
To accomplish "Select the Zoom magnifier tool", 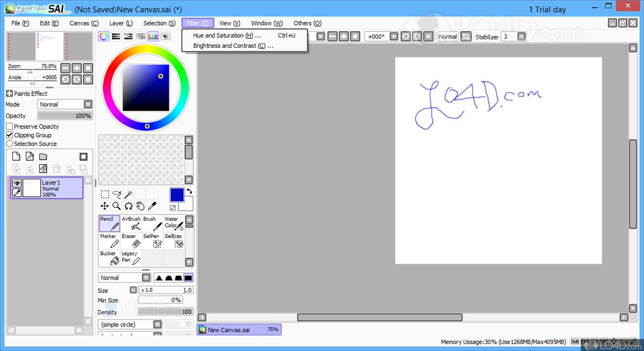I will coord(116,206).
